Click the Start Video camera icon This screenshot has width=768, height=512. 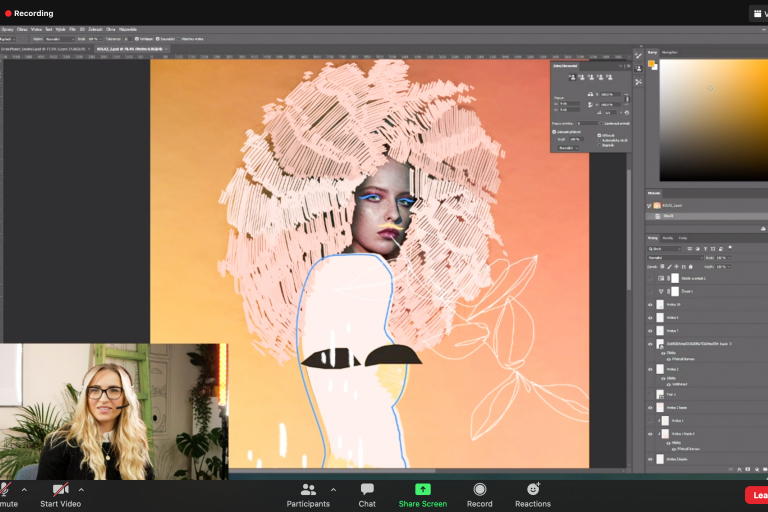point(60,489)
